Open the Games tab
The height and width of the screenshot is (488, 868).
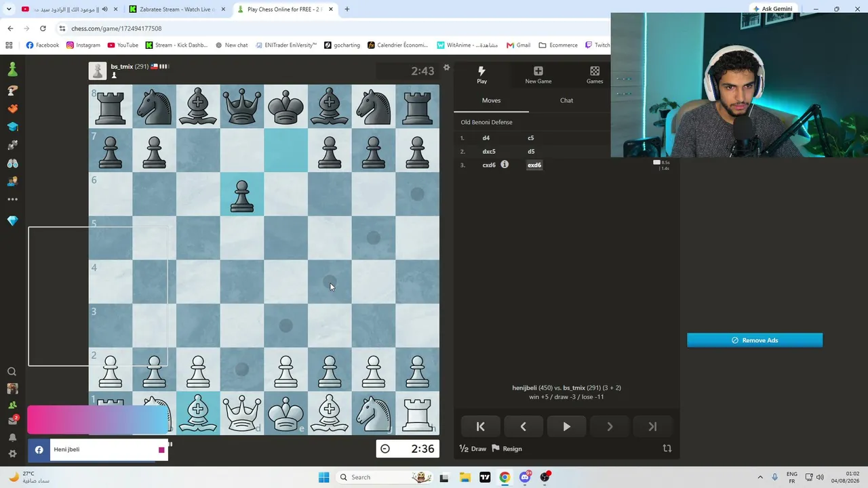(x=595, y=75)
